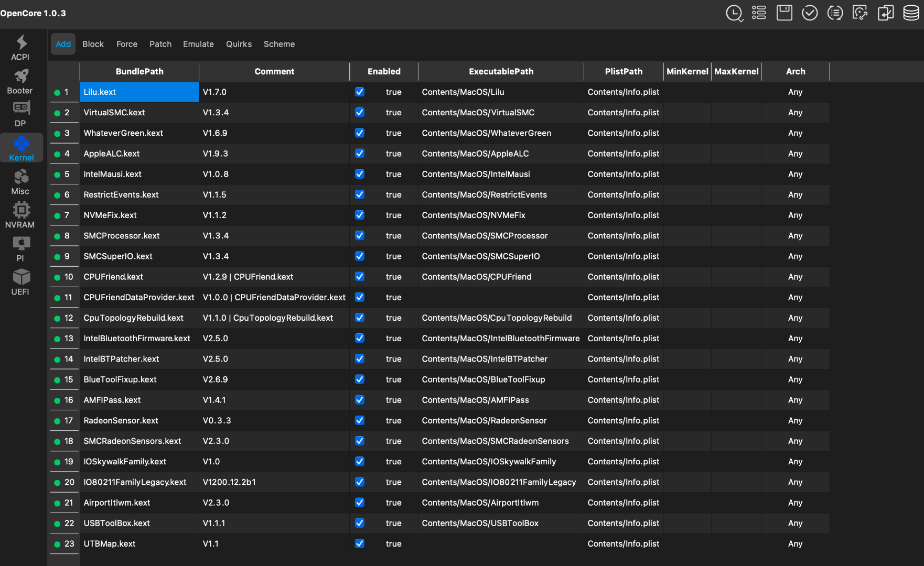This screenshot has height=566, width=924.
Task: Uncheck Enabled for AirportItlwm.kext
Action: click(360, 503)
